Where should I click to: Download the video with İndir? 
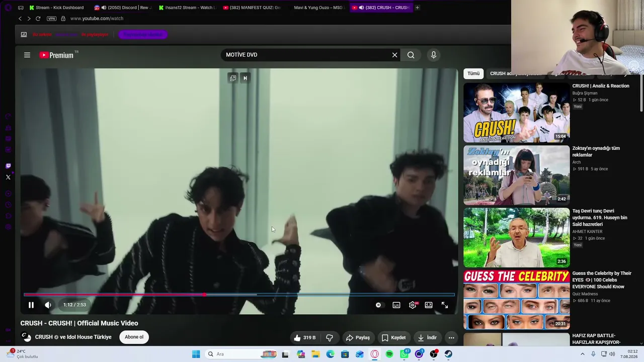[x=427, y=337]
